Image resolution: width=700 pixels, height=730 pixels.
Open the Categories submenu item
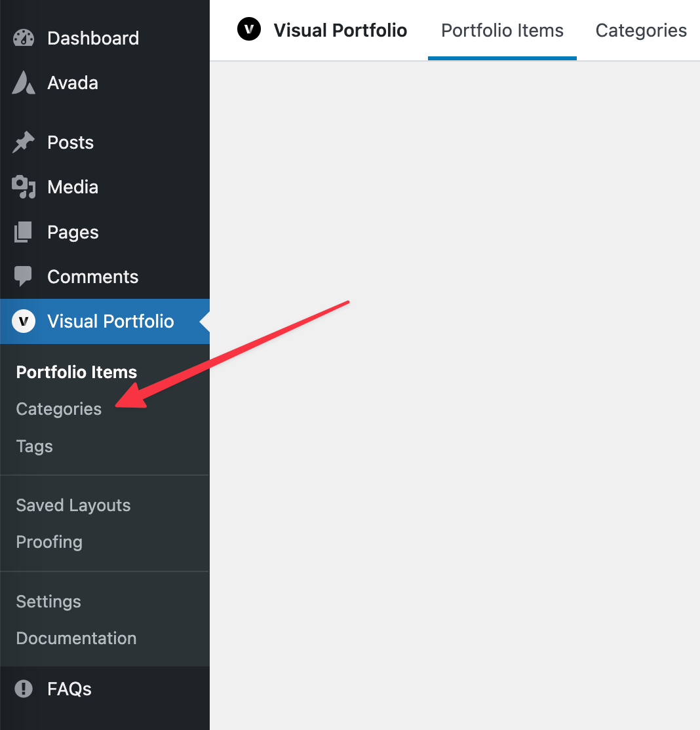pyautogui.click(x=59, y=409)
